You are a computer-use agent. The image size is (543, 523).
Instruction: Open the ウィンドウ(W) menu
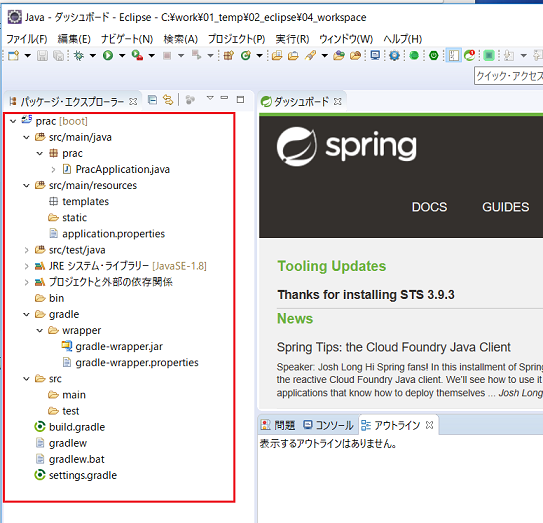346,39
